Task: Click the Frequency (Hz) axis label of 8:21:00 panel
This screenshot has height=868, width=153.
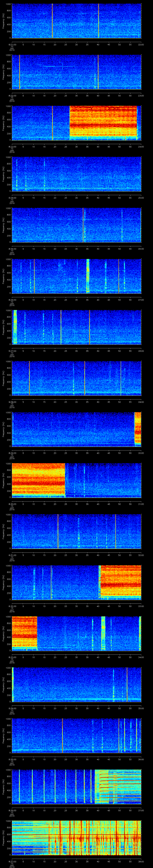Action: click(x=4, y=21)
